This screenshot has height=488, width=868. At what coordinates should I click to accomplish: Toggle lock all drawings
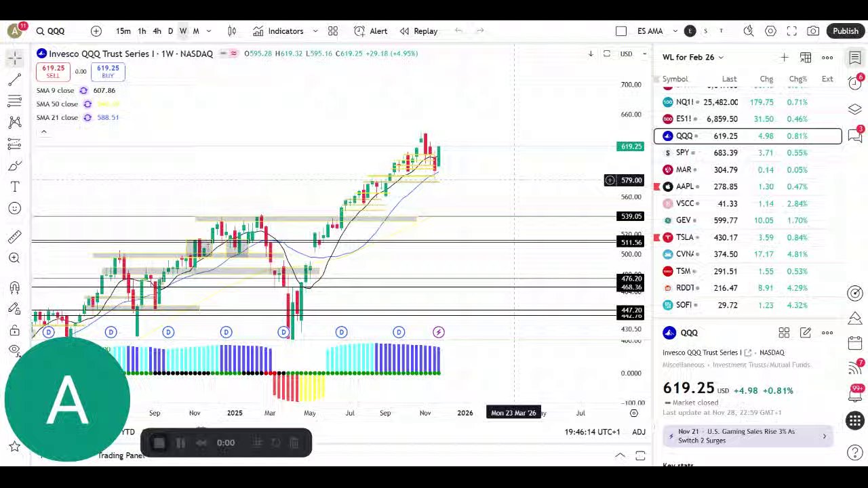[x=14, y=330]
